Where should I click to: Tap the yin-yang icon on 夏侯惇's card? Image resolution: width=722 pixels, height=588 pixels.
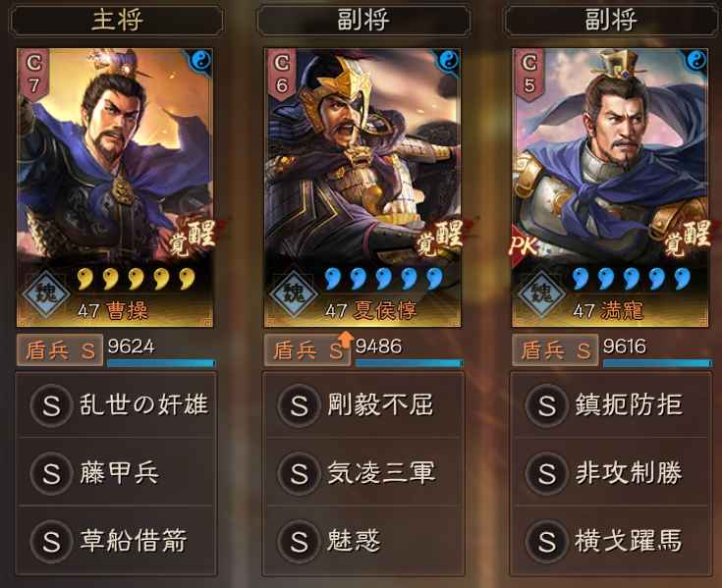[x=449, y=60]
